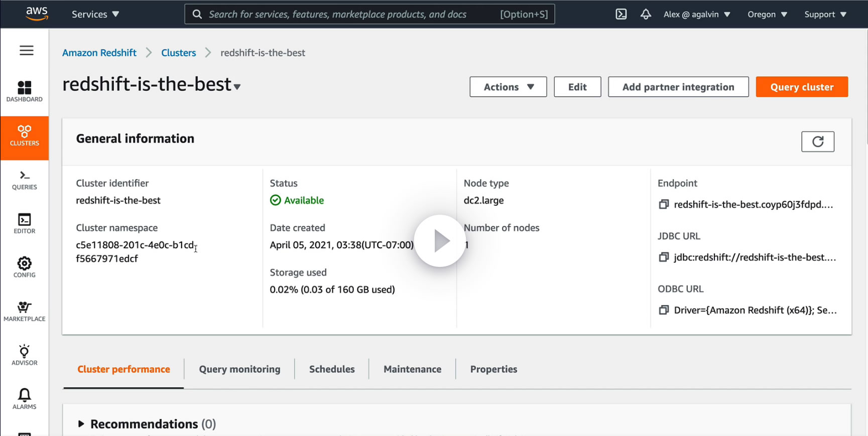This screenshot has height=436, width=868.
Task: Click the Query cluster button
Action: click(802, 87)
